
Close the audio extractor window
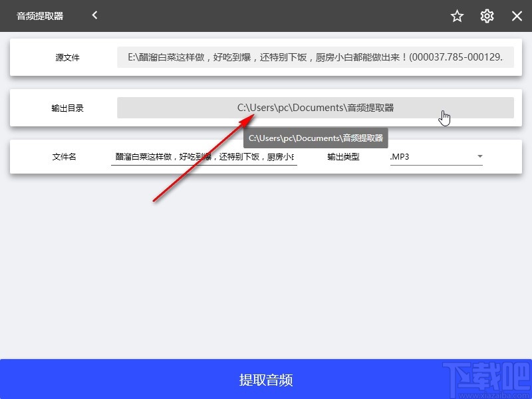[517, 16]
